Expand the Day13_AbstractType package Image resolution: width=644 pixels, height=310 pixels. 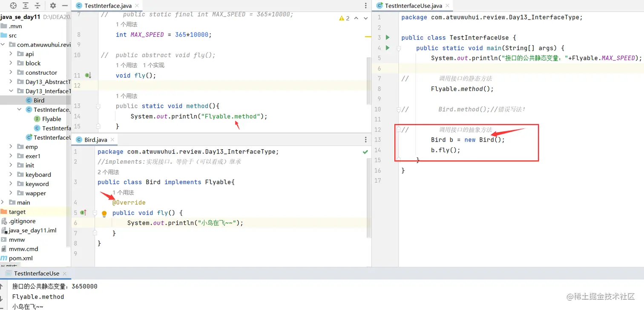click(x=11, y=82)
